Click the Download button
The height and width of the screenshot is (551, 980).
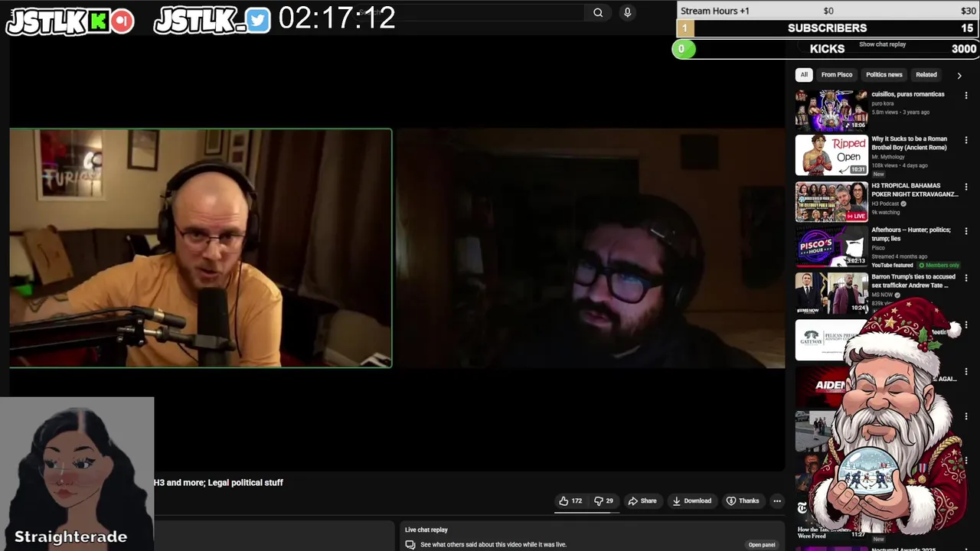click(x=692, y=500)
